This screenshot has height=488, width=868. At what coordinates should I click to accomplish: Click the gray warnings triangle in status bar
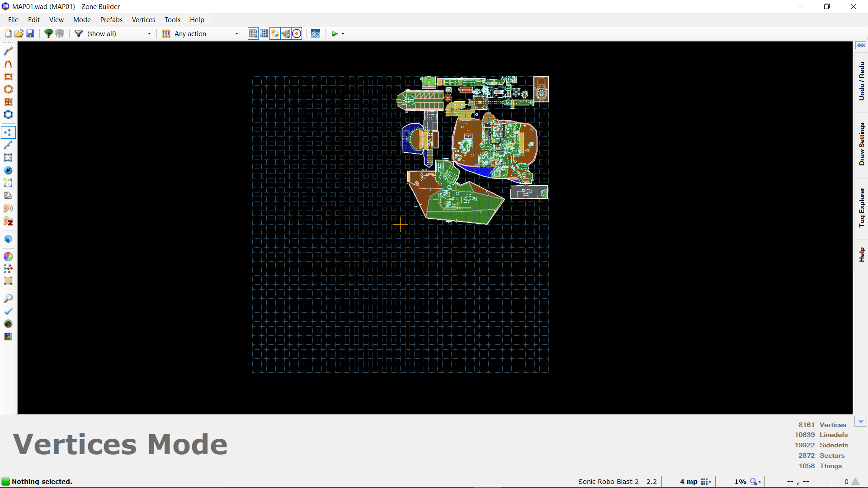click(855, 482)
